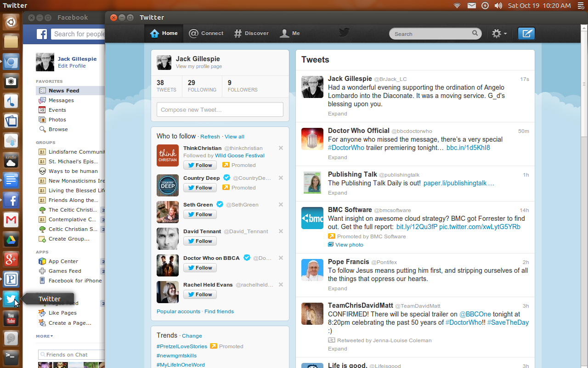Expand the TeamChrisDavidMatt tweet

click(338, 349)
